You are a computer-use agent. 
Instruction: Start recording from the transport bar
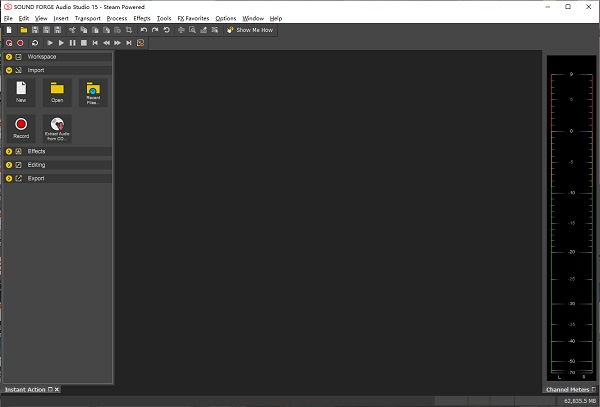[x=20, y=43]
